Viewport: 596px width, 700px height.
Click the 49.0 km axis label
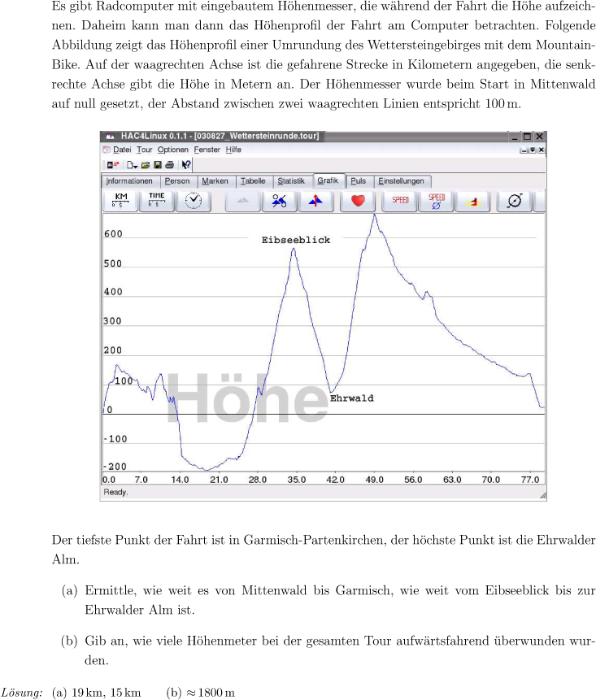[x=374, y=480]
